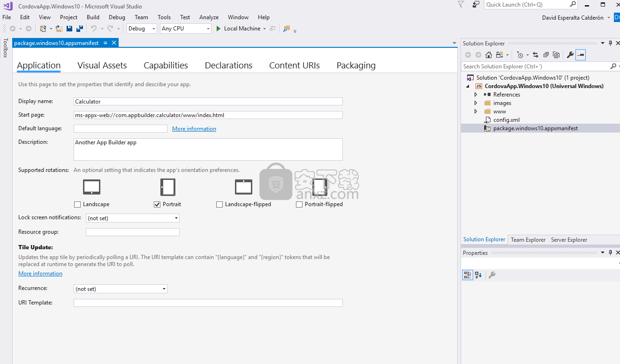Open the Build menu
The width and height of the screenshot is (620, 364).
point(93,17)
